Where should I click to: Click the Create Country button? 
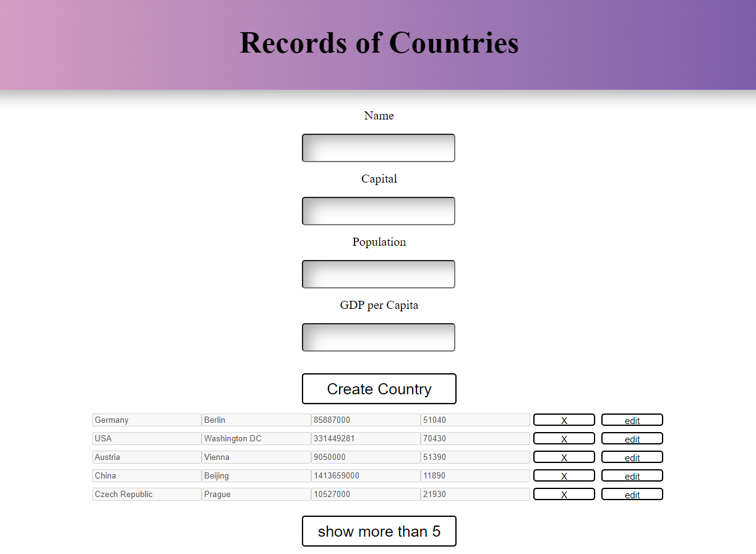click(x=379, y=389)
